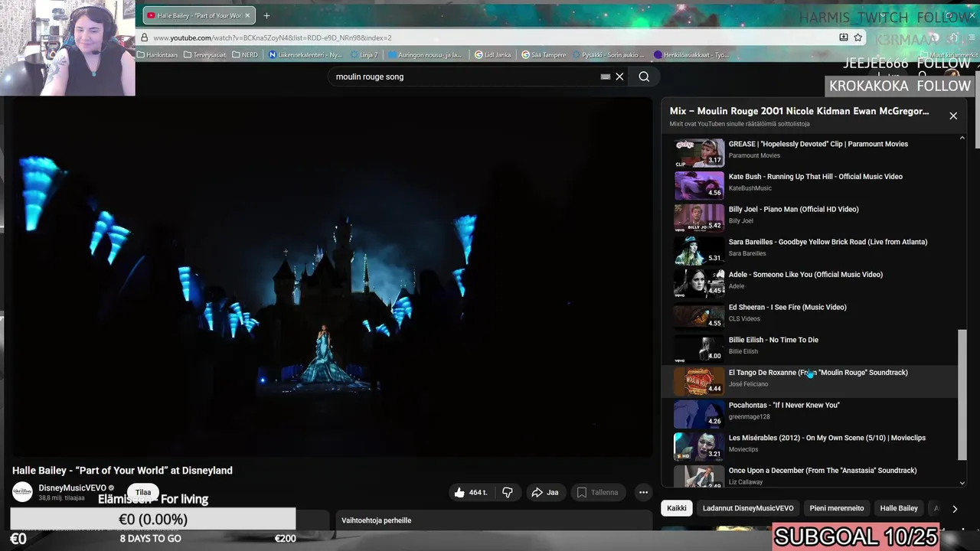The image size is (980, 551).
Task: Select Once Upon a December title
Action: coord(822,471)
